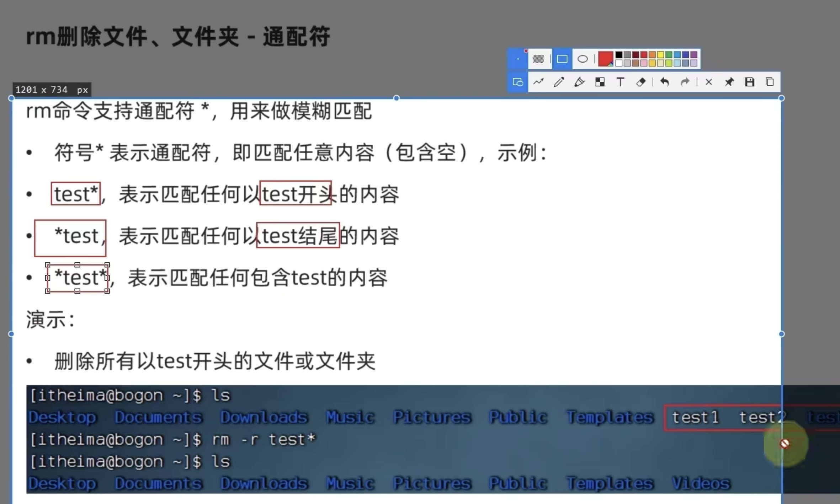Pick the slate blue color swatch
The width and height of the screenshot is (840, 504).
pos(685,63)
